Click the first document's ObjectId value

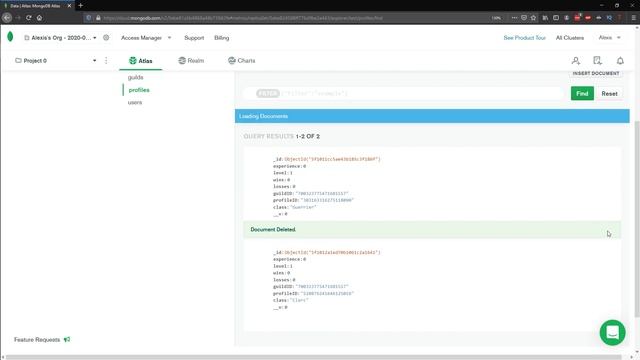332,159
